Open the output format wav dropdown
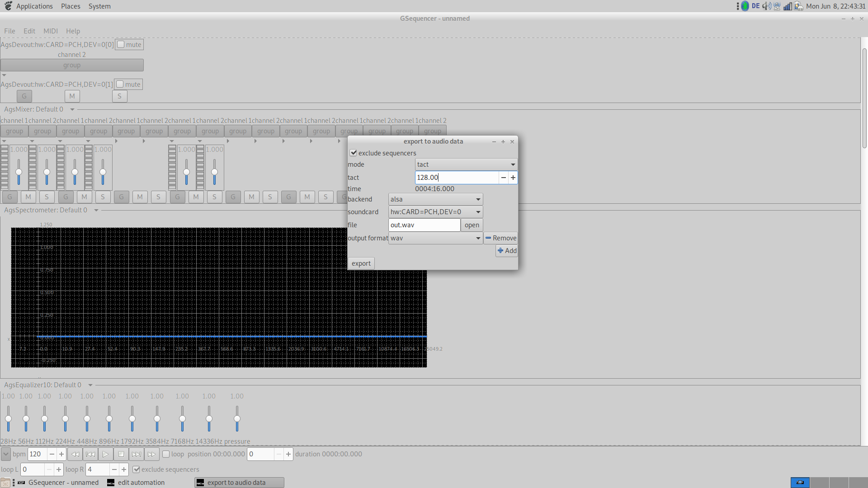 click(435, 238)
